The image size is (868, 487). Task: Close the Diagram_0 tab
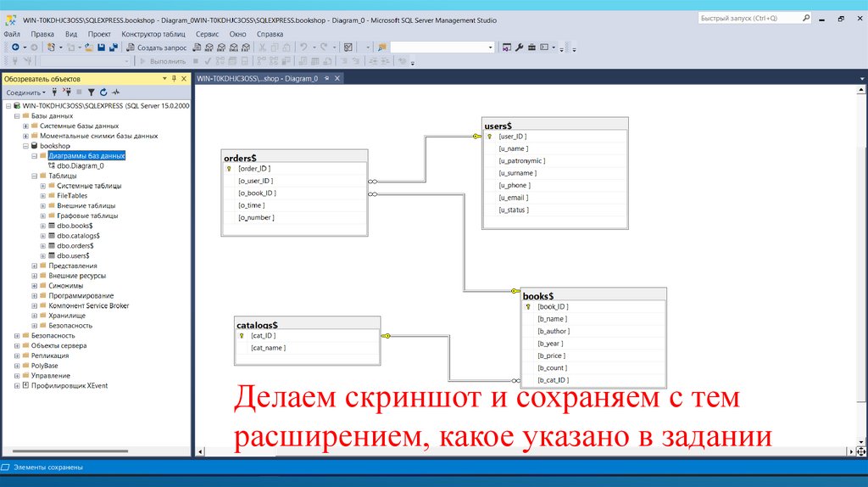tap(337, 79)
